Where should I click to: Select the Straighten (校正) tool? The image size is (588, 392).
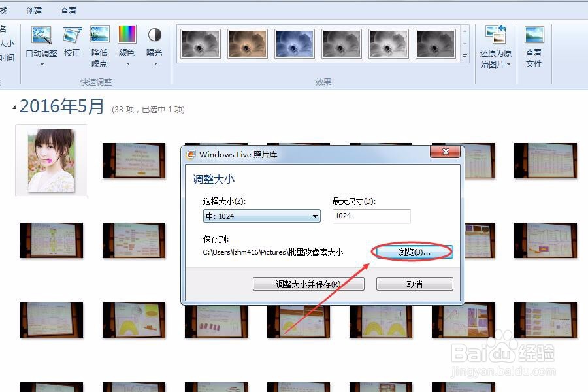(x=72, y=35)
